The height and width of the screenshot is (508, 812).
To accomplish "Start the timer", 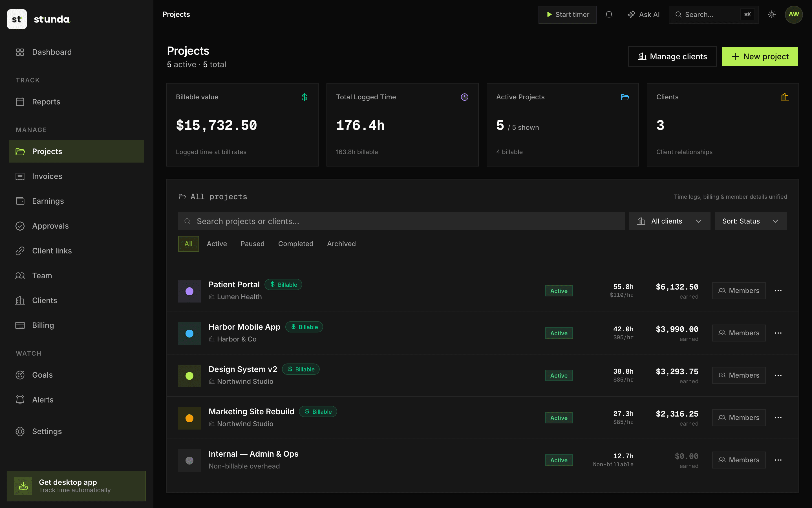I will pyautogui.click(x=567, y=14).
